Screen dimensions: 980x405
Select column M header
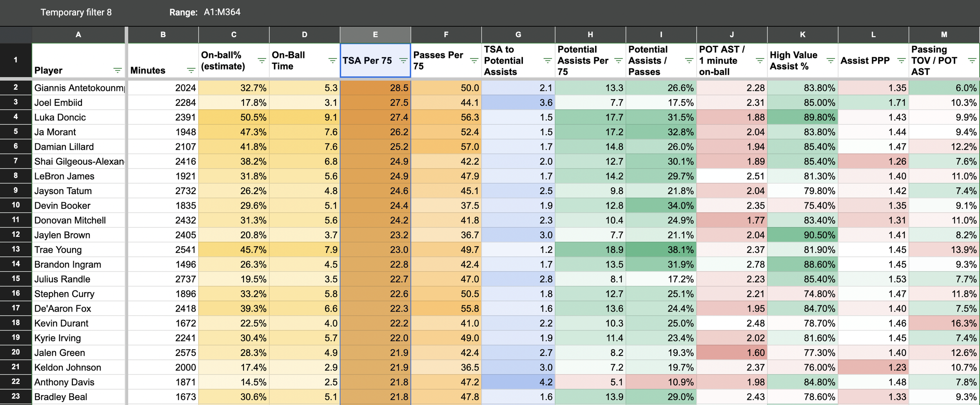click(944, 35)
